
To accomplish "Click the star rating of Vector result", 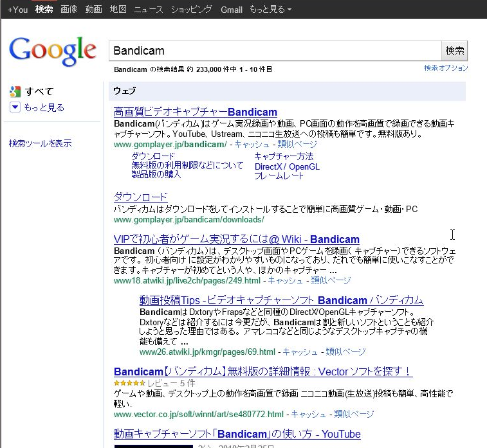I will [x=129, y=383].
